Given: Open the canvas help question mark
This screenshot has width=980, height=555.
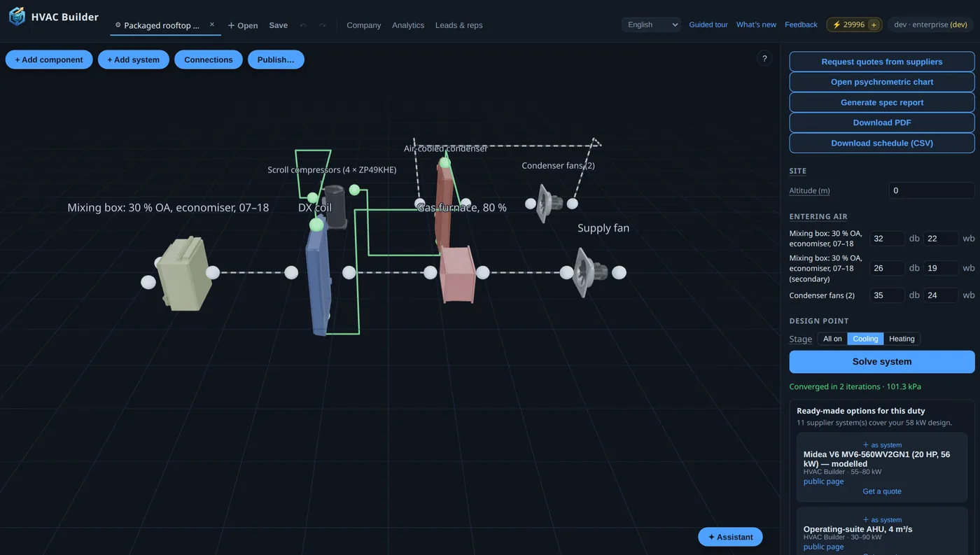Looking at the screenshot, I should coord(764,59).
